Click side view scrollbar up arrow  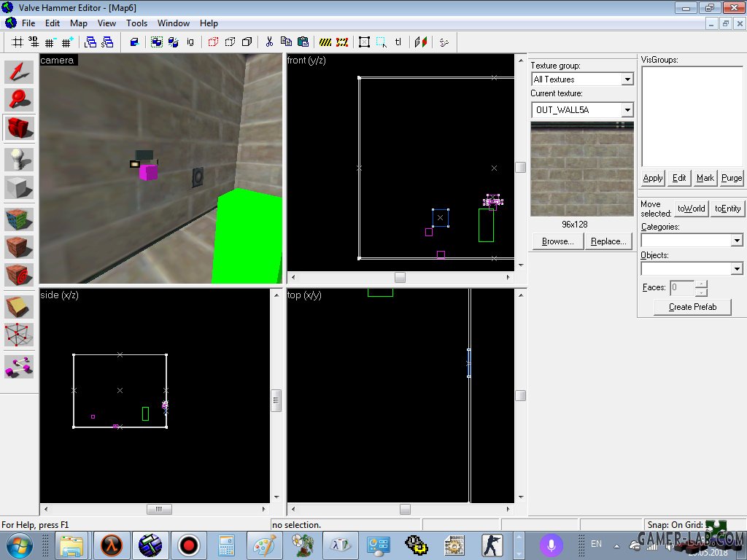click(276, 295)
